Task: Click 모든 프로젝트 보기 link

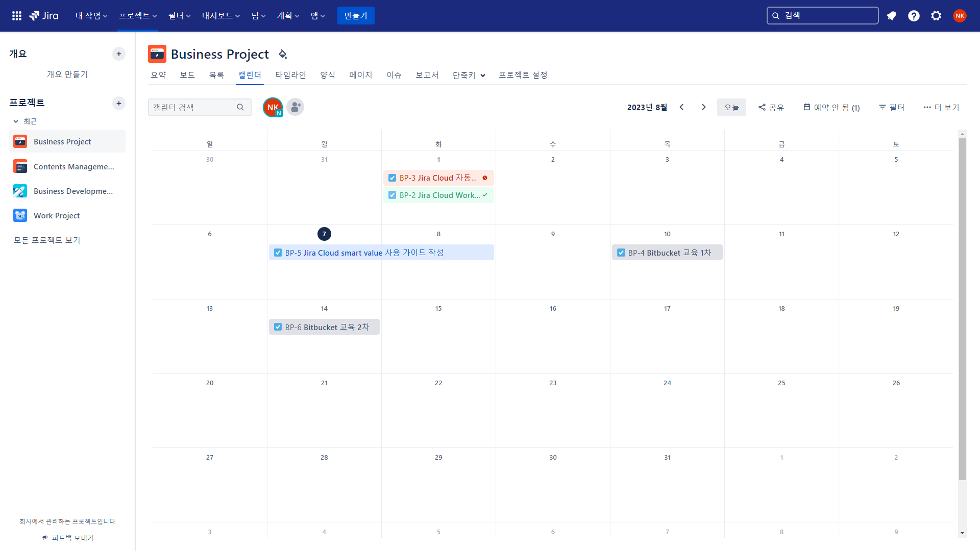Action: [47, 240]
